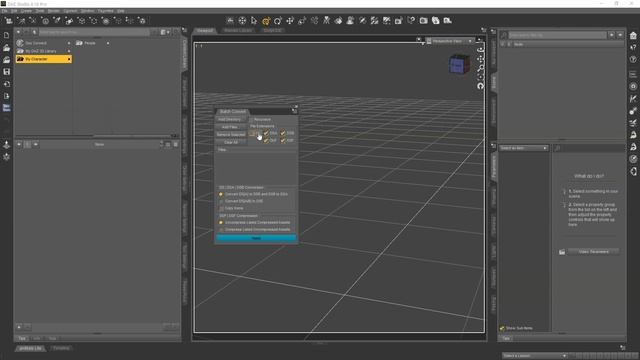Open the Create menu
Image resolution: width=640 pixels, height=360 pixels.
point(26,11)
